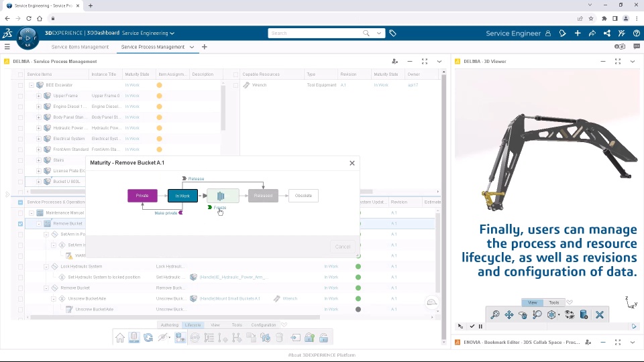This screenshot has width=644, height=362.
Task: Open the Service Process Management tab dropdown
Action: point(192,47)
